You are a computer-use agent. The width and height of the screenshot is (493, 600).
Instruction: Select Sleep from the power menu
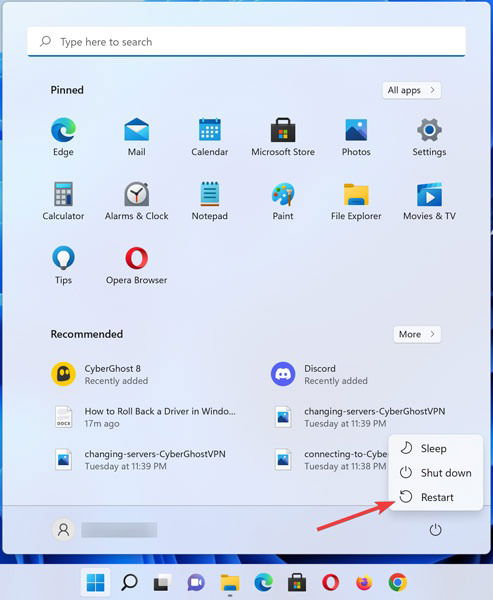click(x=436, y=448)
